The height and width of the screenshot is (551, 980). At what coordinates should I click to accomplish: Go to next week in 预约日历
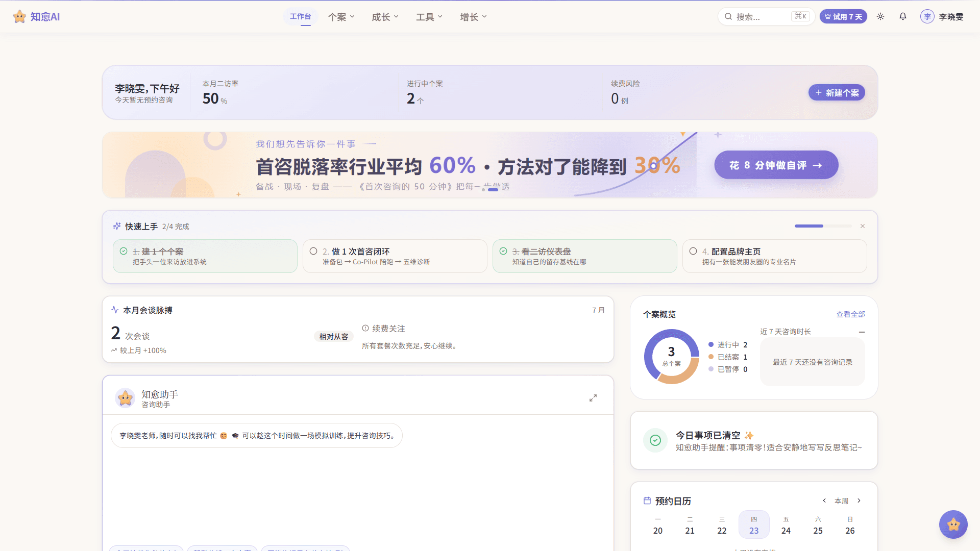pos(859,500)
